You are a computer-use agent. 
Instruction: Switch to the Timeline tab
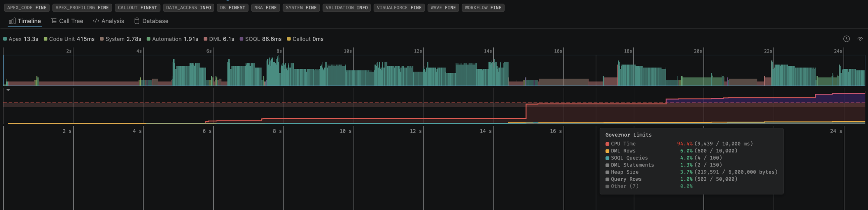pyautogui.click(x=25, y=21)
